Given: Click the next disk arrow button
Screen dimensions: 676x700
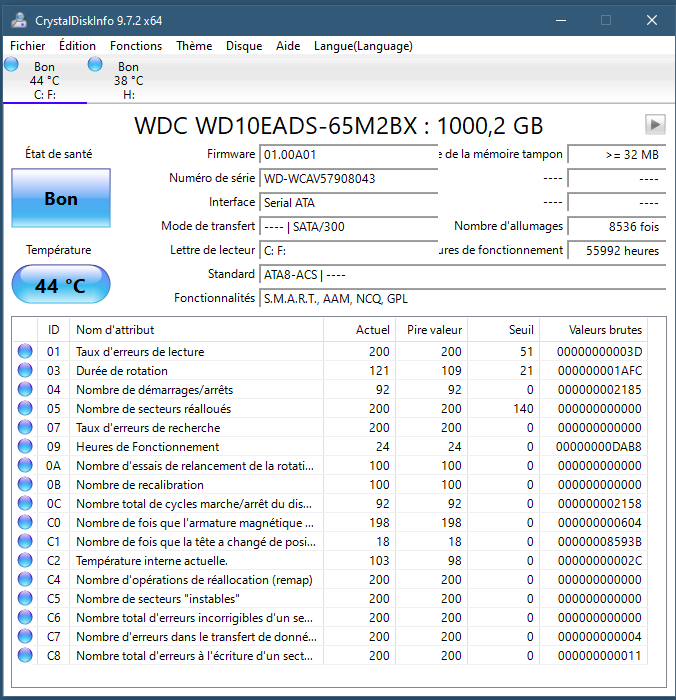Looking at the screenshot, I should [655, 125].
